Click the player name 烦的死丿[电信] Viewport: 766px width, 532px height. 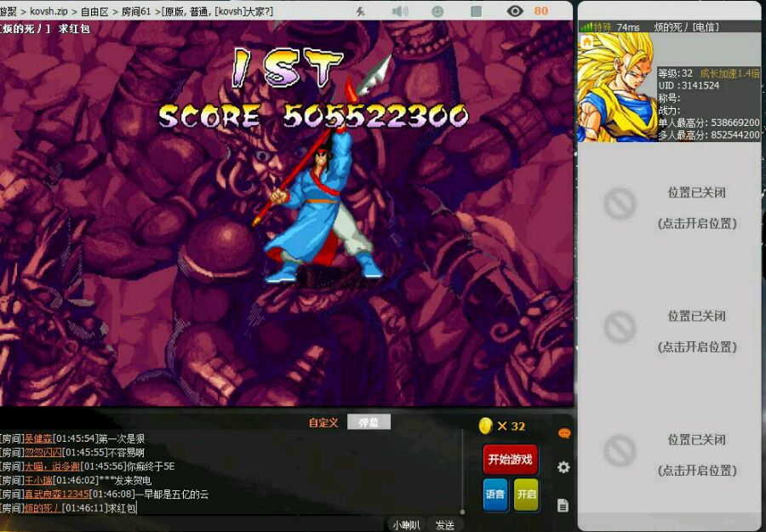click(x=686, y=27)
